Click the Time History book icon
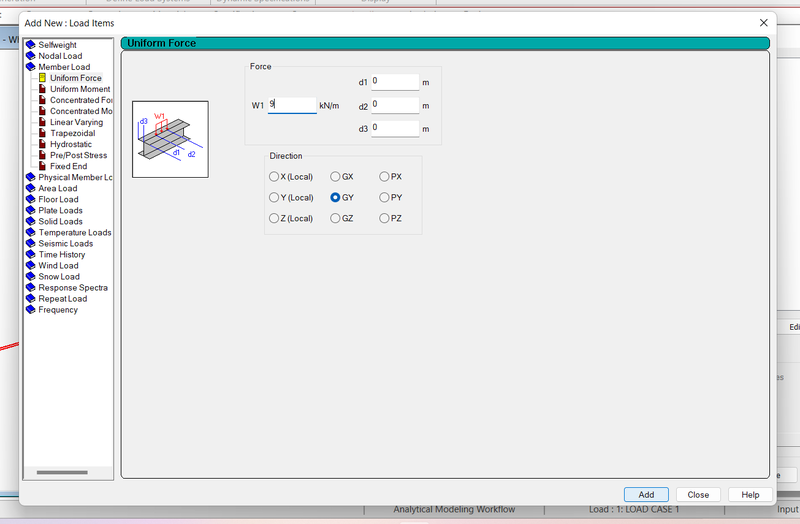800x524 pixels. (31, 255)
